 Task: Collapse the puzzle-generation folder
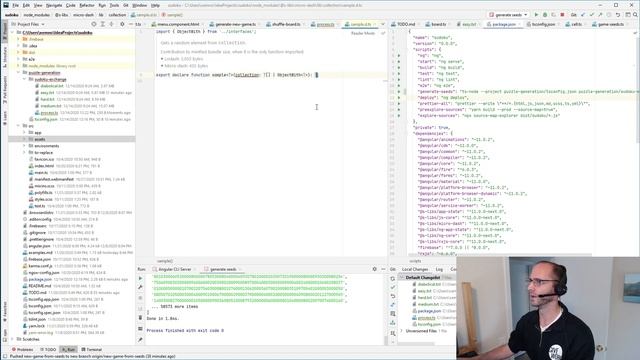19,73
